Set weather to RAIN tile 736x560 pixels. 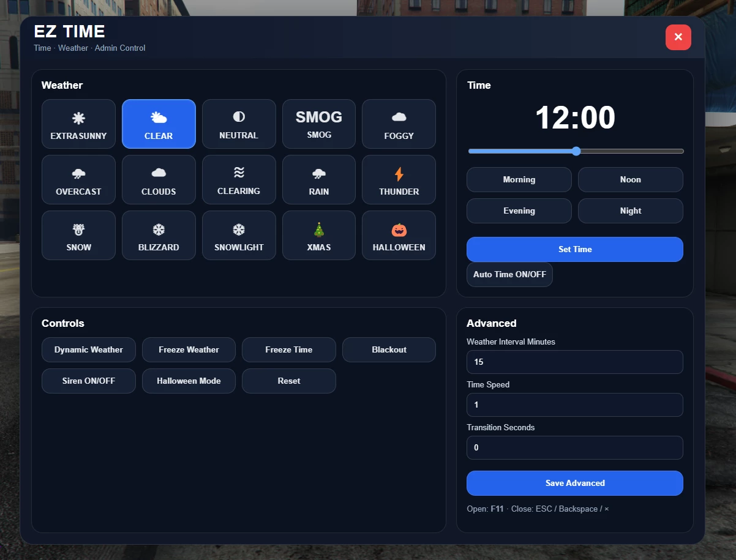319,179
